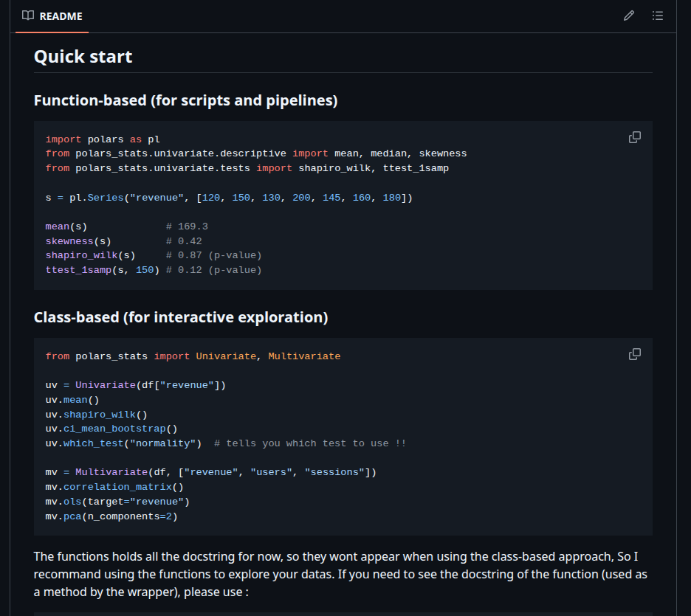
Task: Open the README outline list icon
Action: tap(658, 15)
